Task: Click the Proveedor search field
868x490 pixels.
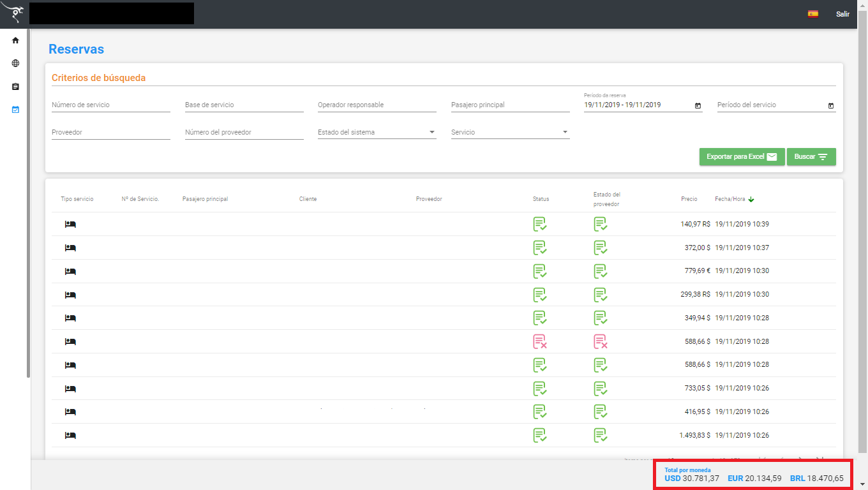Action: coord(111,133)
